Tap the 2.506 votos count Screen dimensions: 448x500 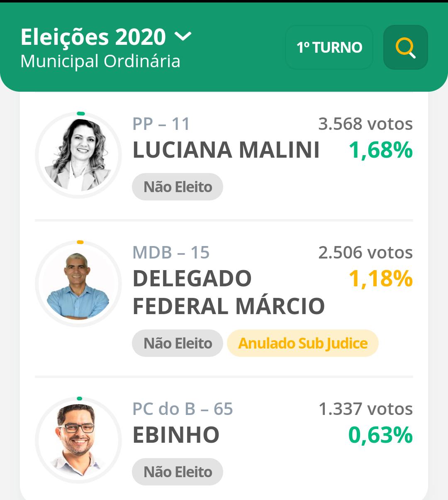(x=365, y=252)
